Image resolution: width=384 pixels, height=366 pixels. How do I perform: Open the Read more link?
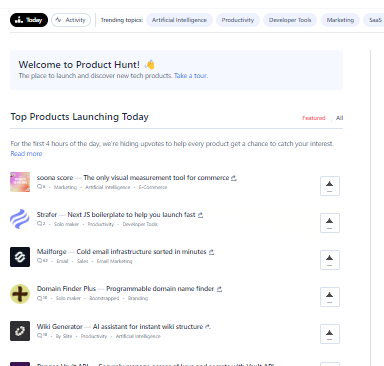tap(26, 154)
